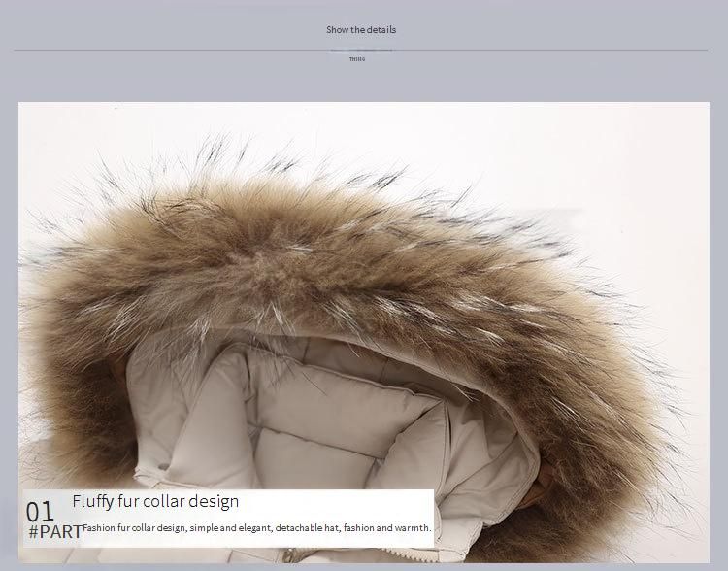Click the short highlighted bar on the divider

pos(361,50)
